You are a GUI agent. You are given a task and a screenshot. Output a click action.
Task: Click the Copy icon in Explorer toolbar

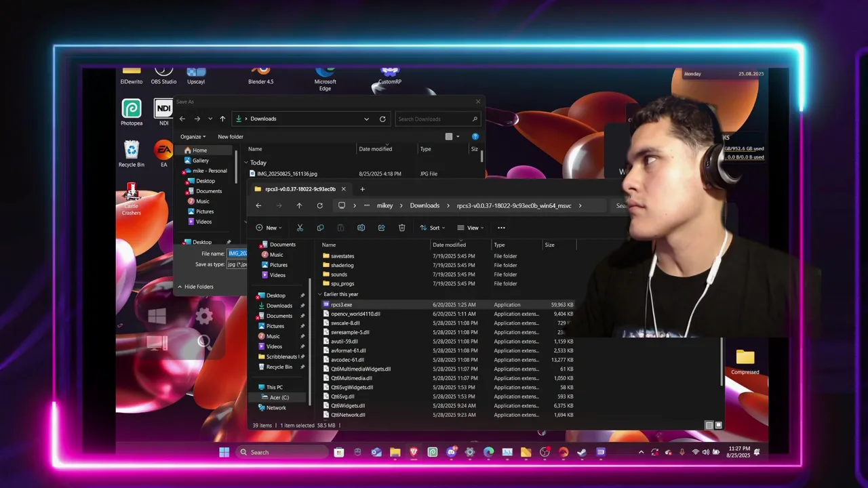tap(320, 228)
